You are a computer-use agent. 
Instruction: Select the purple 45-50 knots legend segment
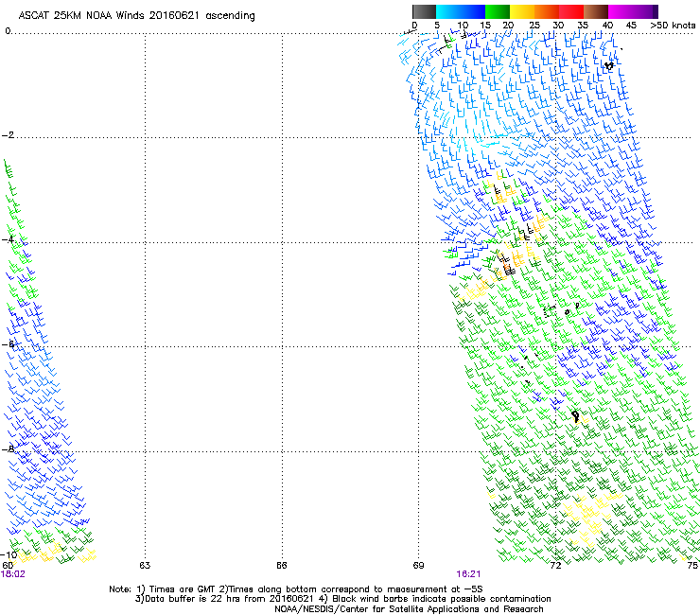click(645, 11)
